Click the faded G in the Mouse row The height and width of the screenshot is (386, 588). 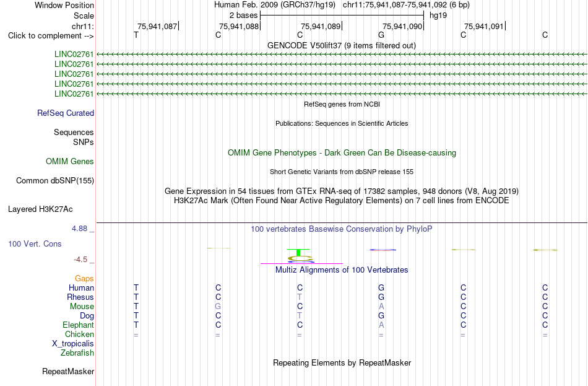pyautogui.click(x=218, y=307)
